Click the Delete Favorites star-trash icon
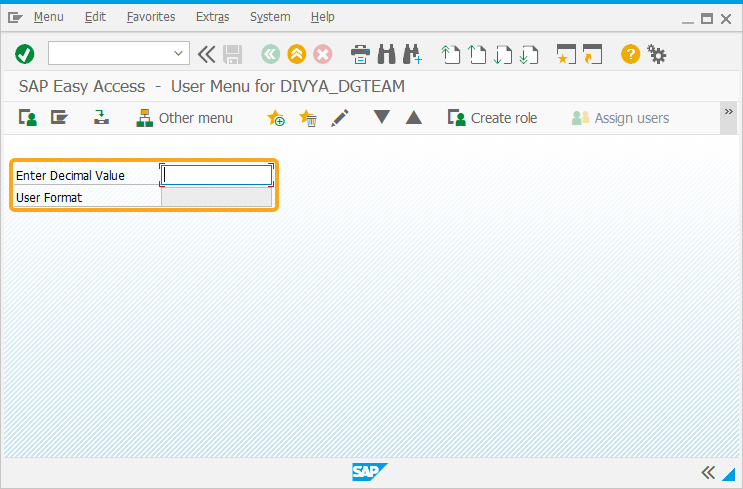Viewport: 743px width, 489px height. click(308, 118)
